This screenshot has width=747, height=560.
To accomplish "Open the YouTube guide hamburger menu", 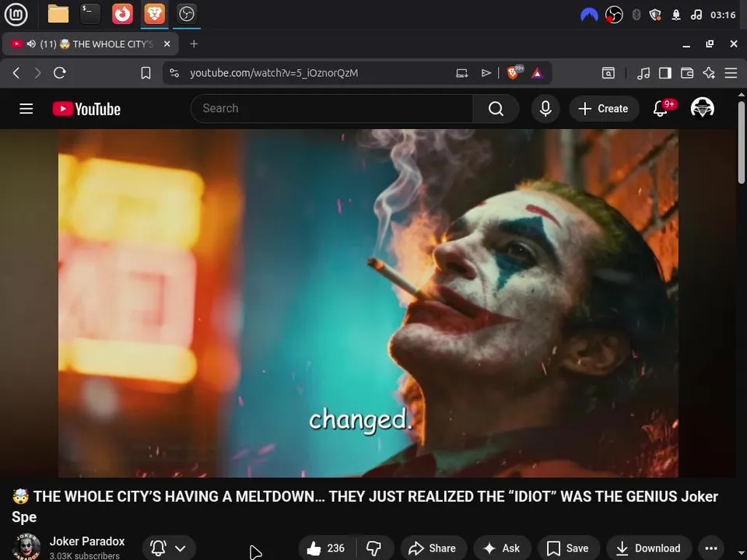I will (x=26, y=109).
